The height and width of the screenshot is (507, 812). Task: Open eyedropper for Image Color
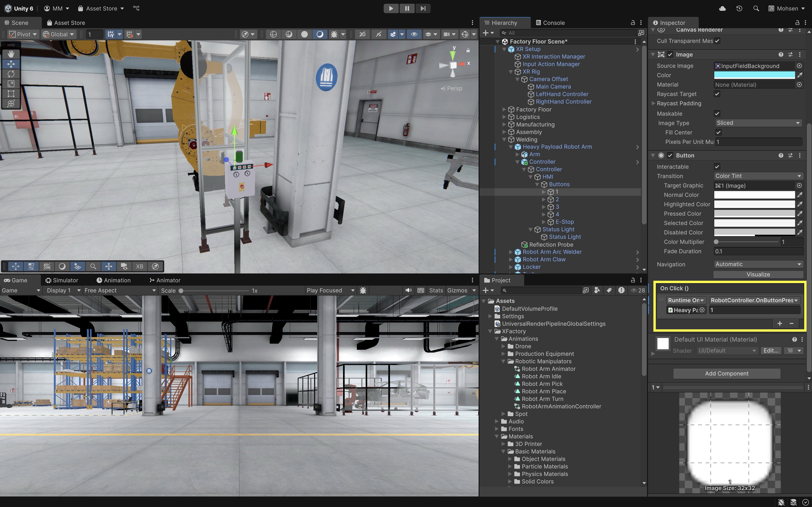(800, 75)
